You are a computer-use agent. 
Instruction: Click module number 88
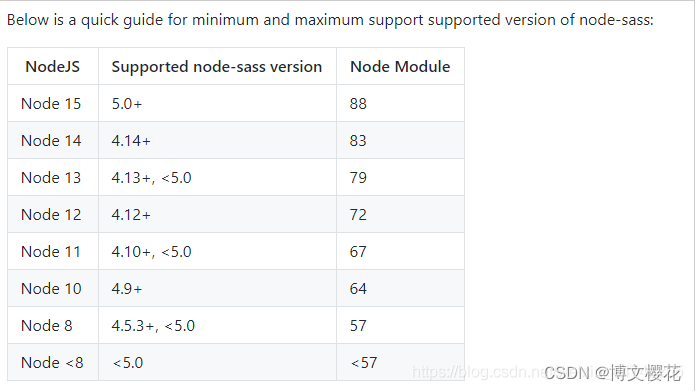coord(358,103)
